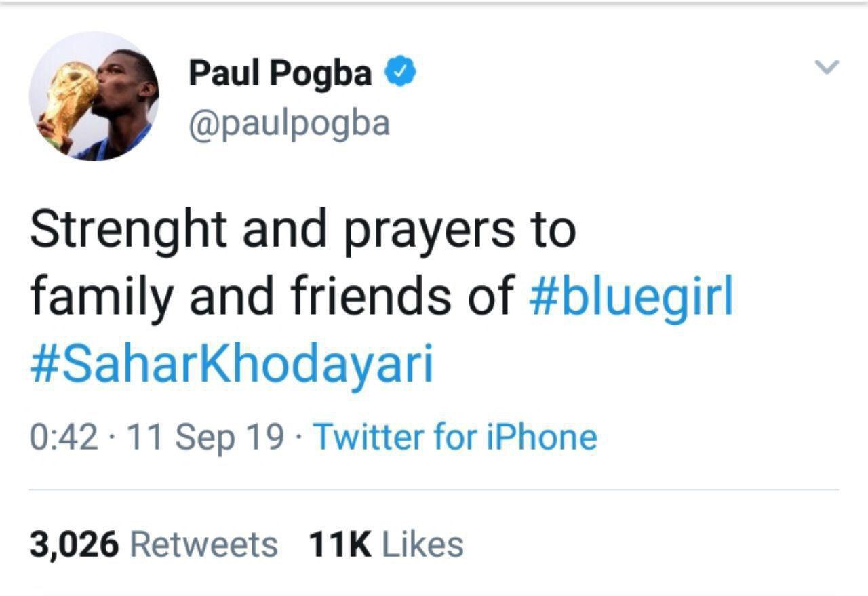Click the 0:42 tweet timestamp
The width and height of the screenshot is (868, 596).
(63, 438)
